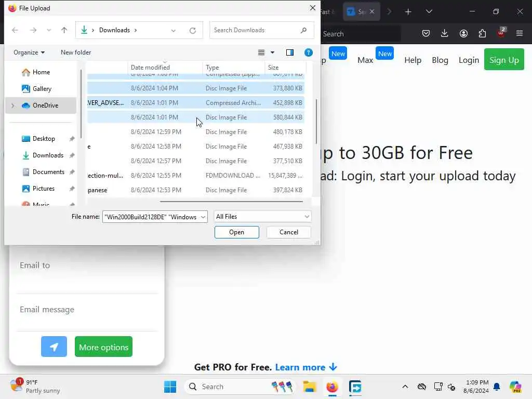Select Home in navigation pane
Image resolution: width=532 pixels, height=399 pixels.
click(x=41, y=72)
